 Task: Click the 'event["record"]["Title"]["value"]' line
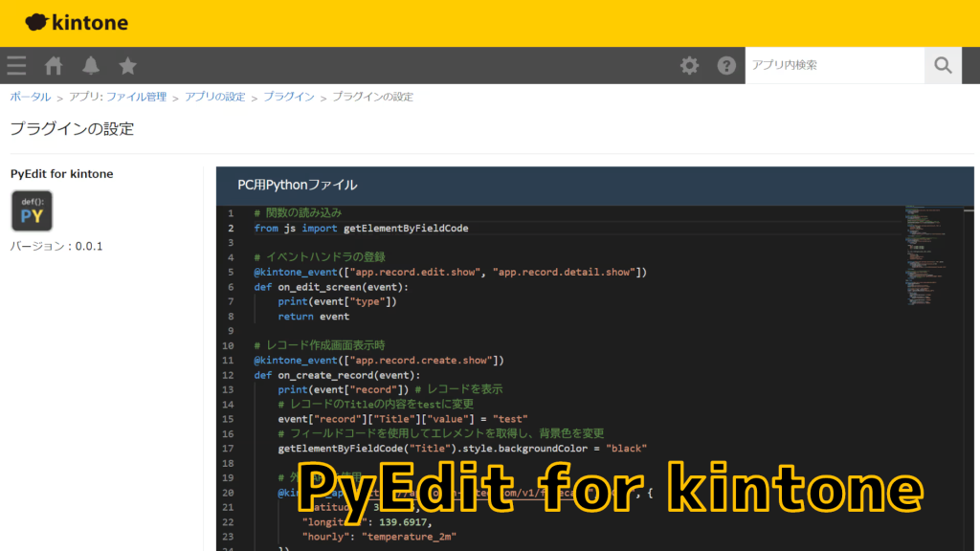point(403,419)
